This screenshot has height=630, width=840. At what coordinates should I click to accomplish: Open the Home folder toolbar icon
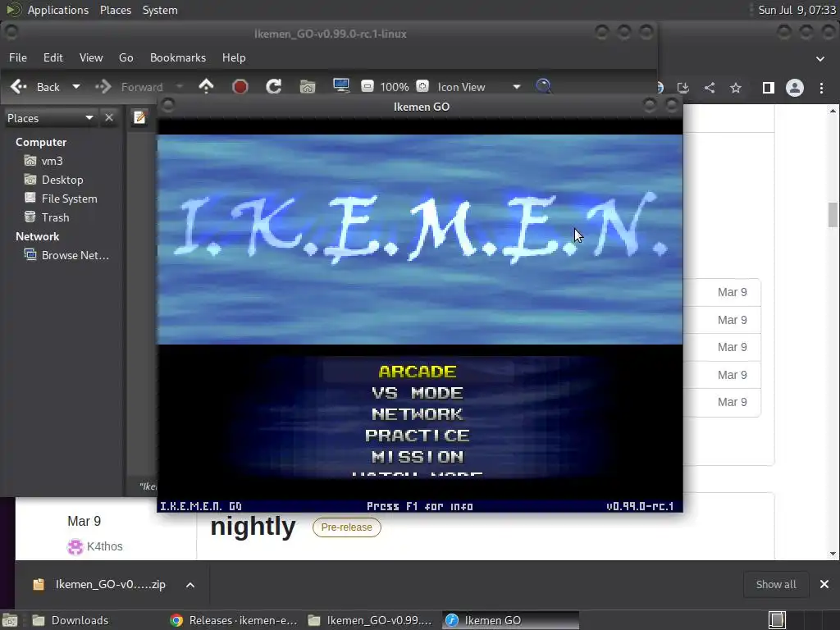(x=308, y=86)
